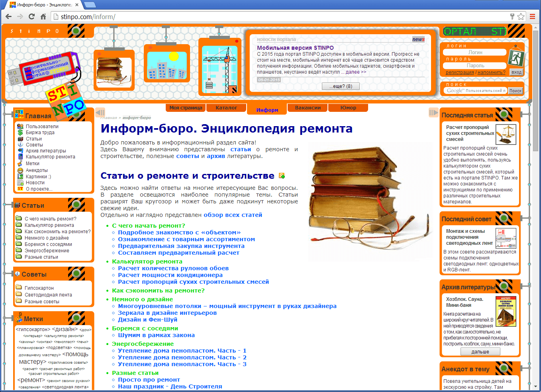Open the далее >> news link
The image size is (541, 392).
(356, 72)
